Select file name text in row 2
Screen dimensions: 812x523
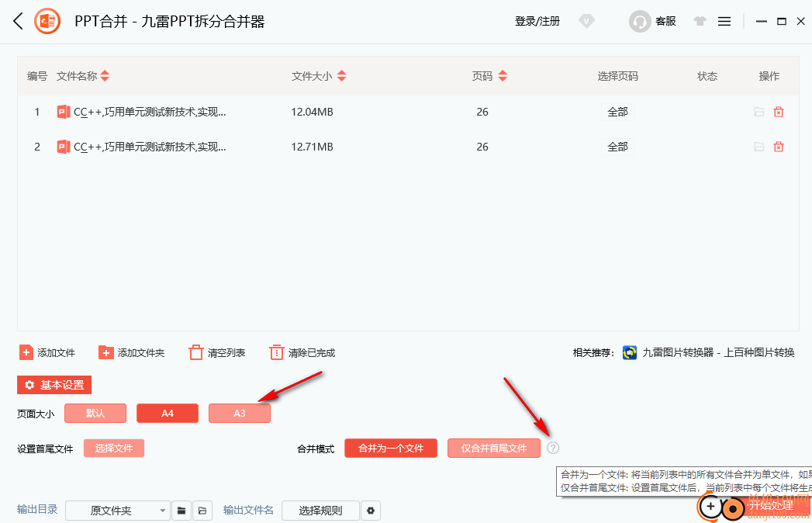pyautogui.click(x=150, y=147)
